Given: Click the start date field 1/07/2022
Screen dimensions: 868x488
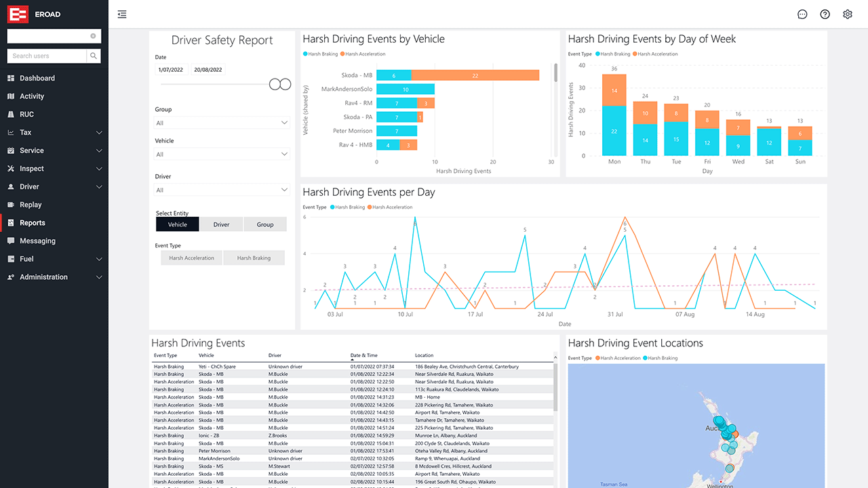Looking at the screenshot, I should click(x=171, y=70).
